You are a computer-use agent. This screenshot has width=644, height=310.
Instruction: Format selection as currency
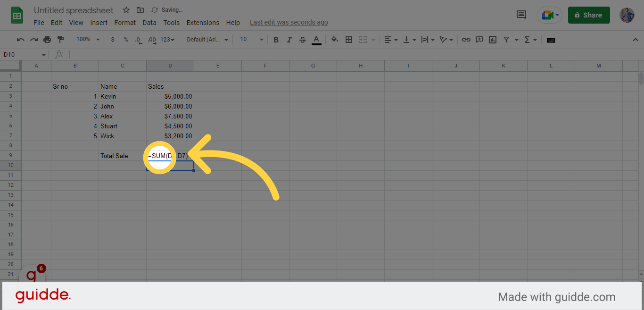(x=112, y=40)
